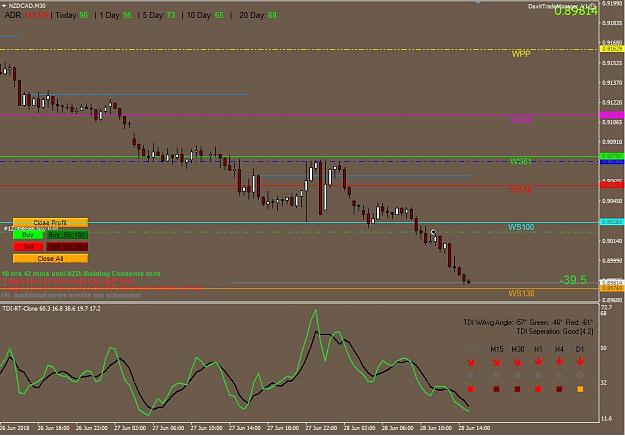This screenshot has width=625, height=436.
Task: Click the M15 dark red square indicator
Action: point(496,389)
